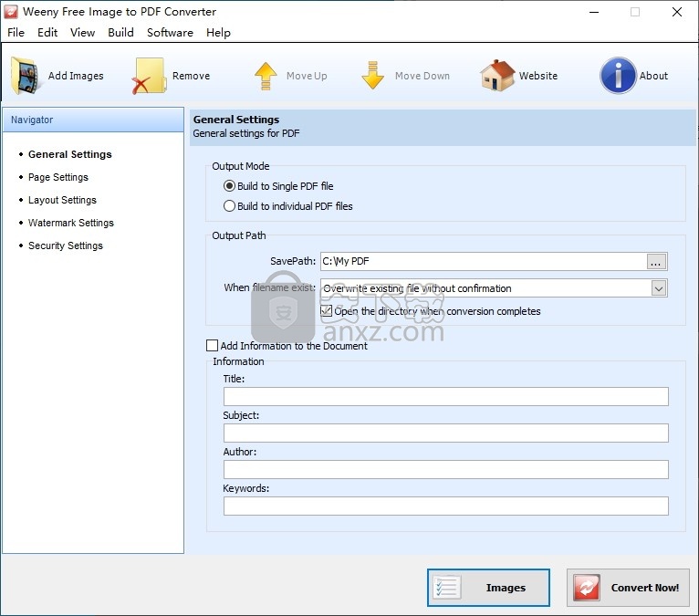This screenshot has height=616, width=699.
Task: Go to Page Settings in Navigator
Action: click(58, 177)
